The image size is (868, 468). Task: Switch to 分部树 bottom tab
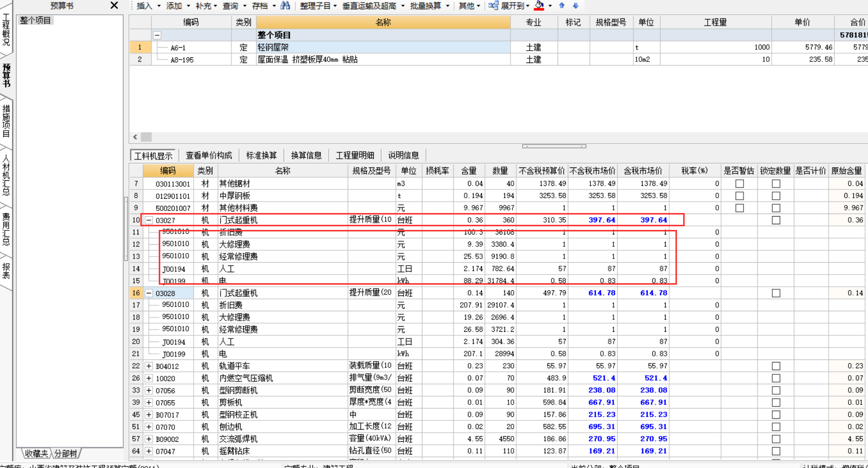tap(66, 454)
